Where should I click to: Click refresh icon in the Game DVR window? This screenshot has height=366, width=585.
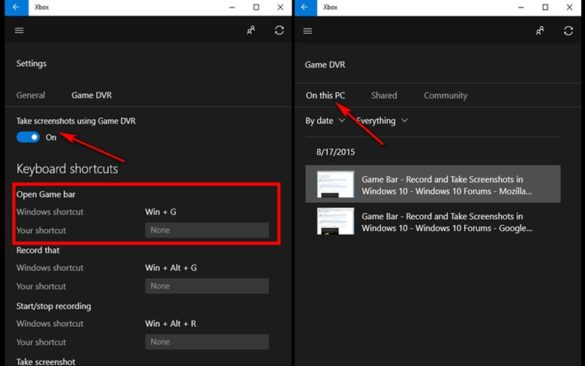568,31
